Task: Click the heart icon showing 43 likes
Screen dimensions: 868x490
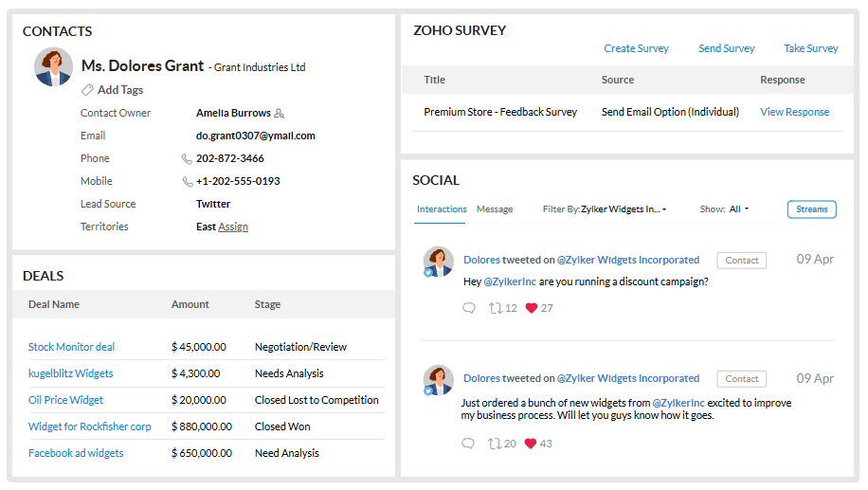Action: point(531,444)
